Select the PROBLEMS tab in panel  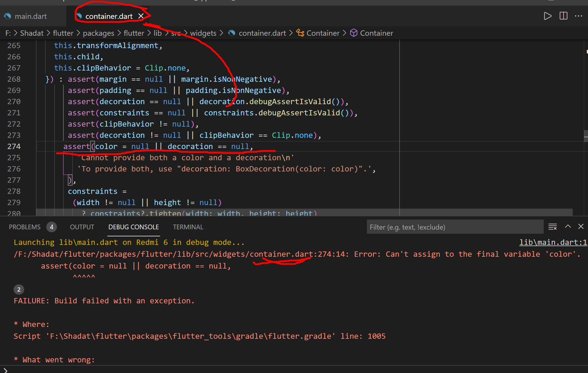point(25,227)
